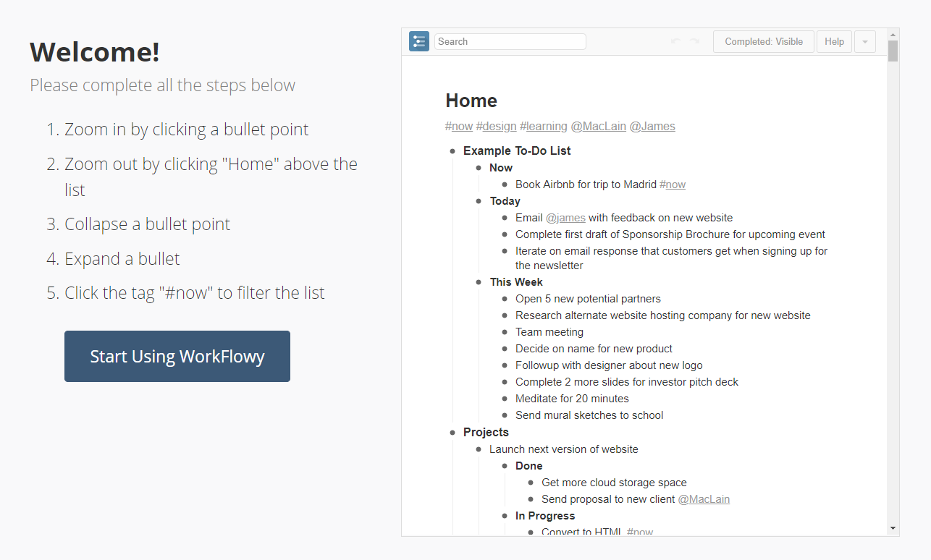Filter the list by the #now tag
Viewport: 931px width, 560px height.
point(459,125)
